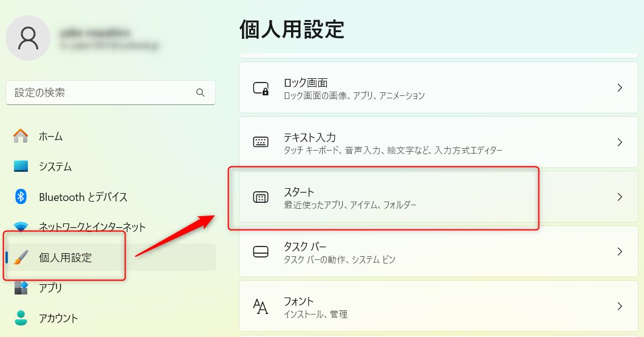Expand タスク バー using its chevron
This screenshot has width=644, height=337.
coord(620,251)
